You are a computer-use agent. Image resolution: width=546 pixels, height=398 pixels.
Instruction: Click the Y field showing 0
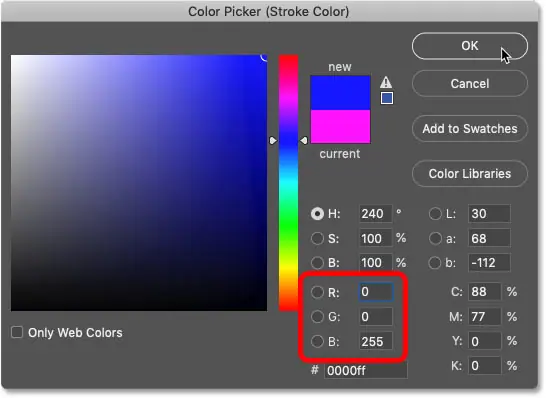pyautogui.click(x=484, y=341)
